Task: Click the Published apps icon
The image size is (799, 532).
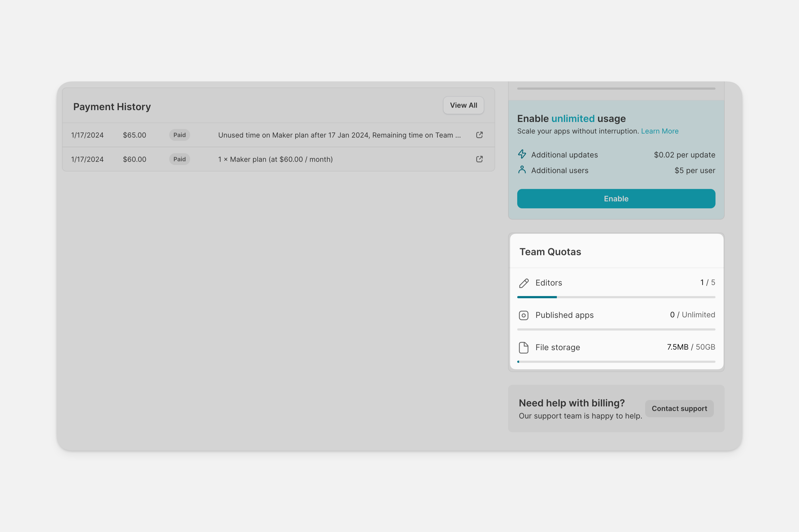Action: coord(524,316)
